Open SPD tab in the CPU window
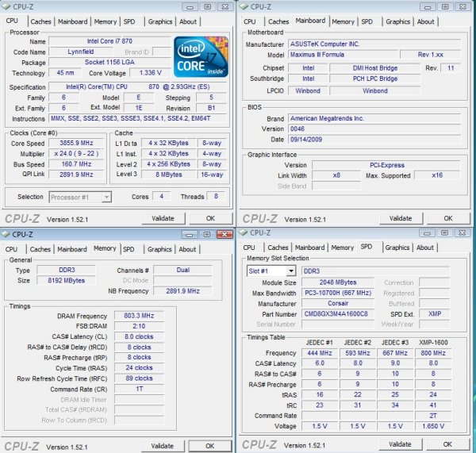 (x=129, y=21)
